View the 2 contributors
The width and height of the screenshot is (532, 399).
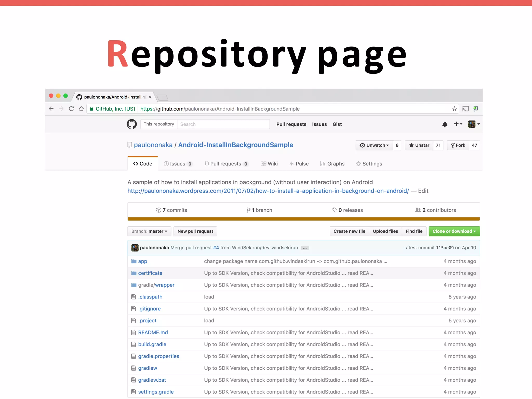click(x=436, y=210)
